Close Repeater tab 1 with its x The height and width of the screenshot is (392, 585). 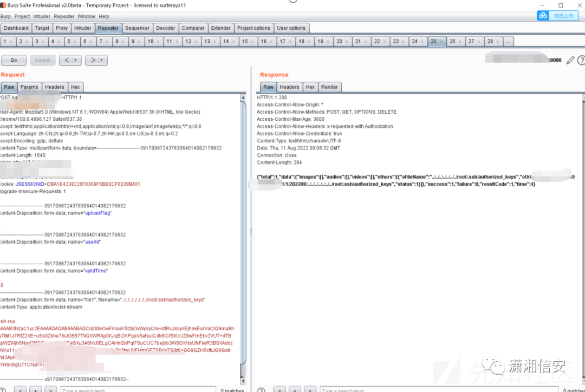pyautogui.click(x=11, y=41)
